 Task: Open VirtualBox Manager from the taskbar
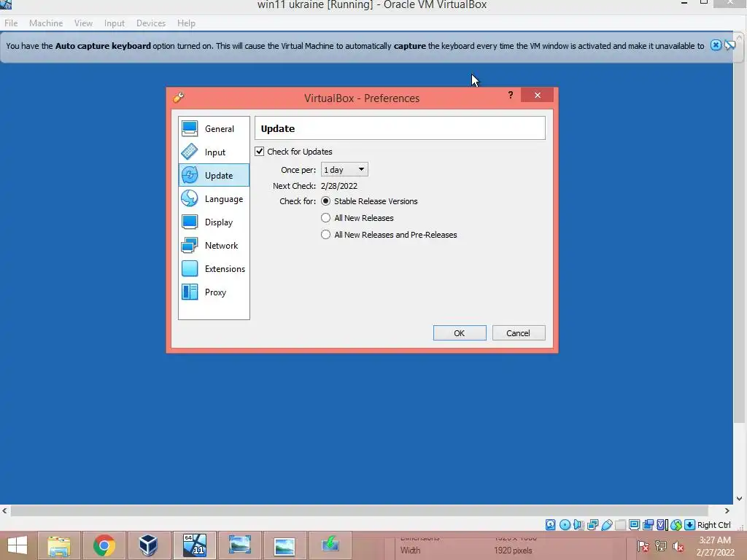pyautogui.click(x=149, y=545)
